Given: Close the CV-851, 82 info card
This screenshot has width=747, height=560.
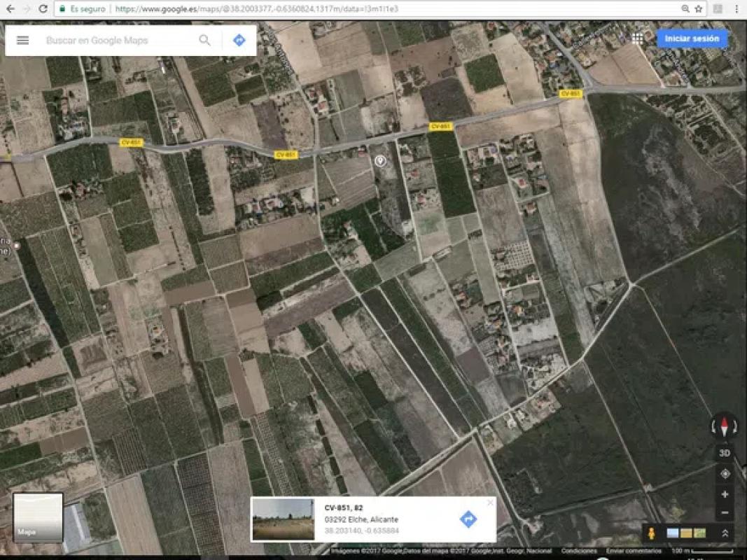Looking at the screenshot, I should [490, 503].
